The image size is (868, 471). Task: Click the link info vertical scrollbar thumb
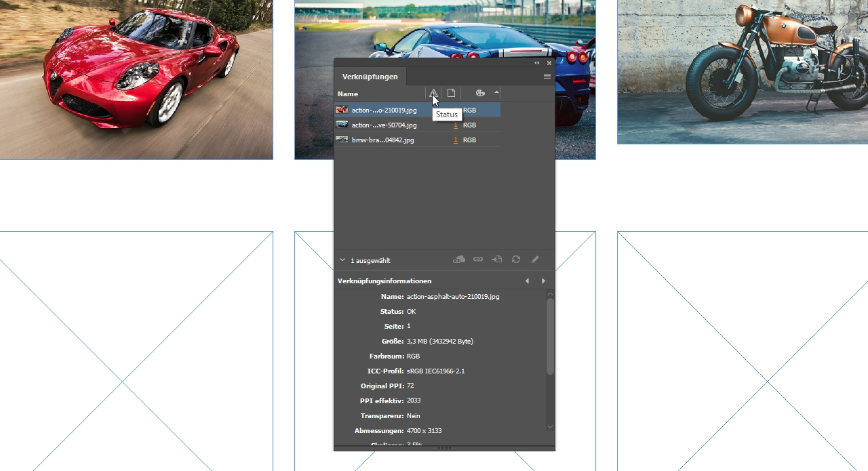coord(550,336)
